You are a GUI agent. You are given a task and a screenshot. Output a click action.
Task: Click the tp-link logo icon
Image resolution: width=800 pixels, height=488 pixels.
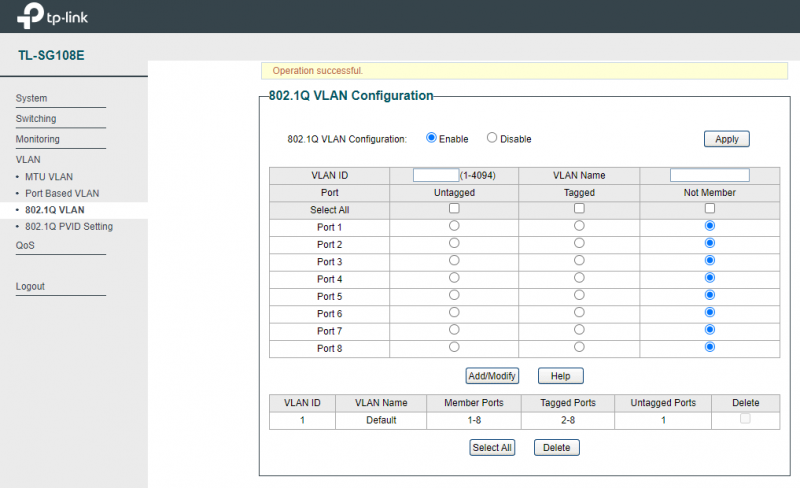point(31,17)
